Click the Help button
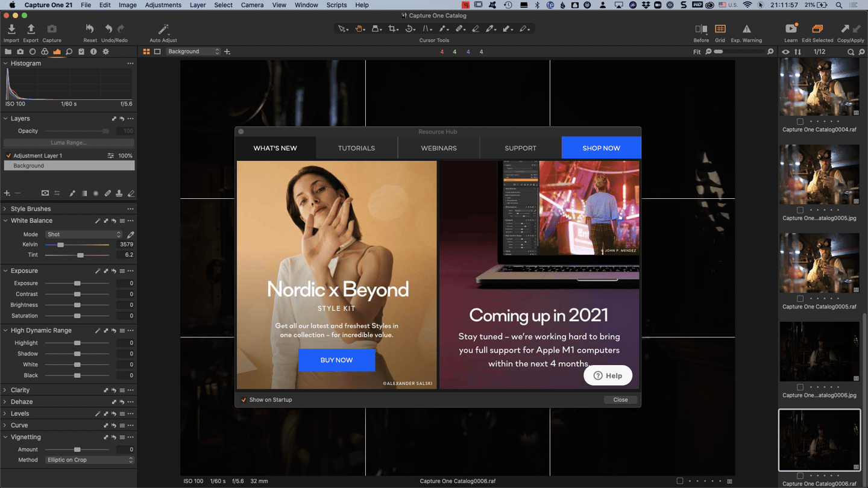The width and height of the screenshot is (868, 488). pyautogui.click(x=608, y=376)
